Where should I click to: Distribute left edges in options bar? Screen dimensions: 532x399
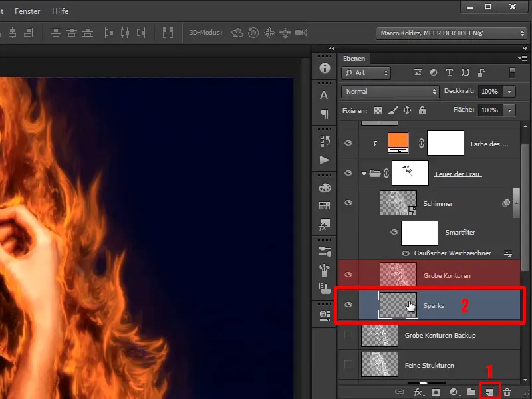coord(108,33)
